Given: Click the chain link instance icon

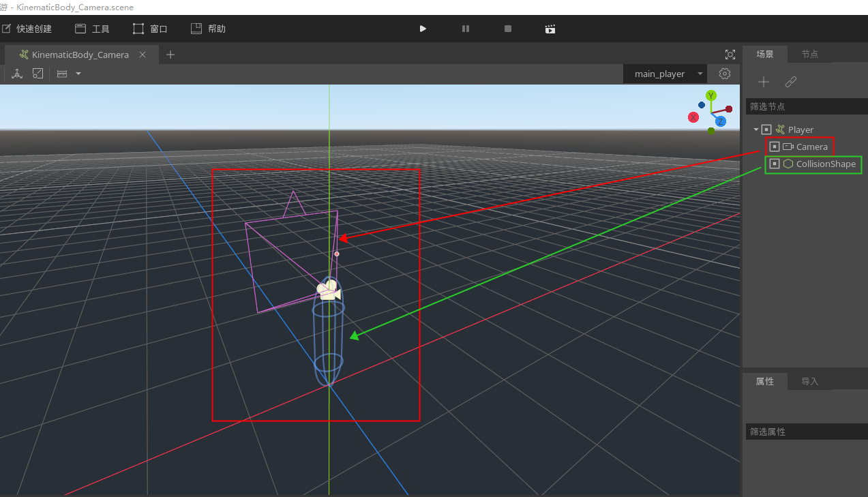Looking at the screenshot, I should pyautogui.click(x=791, y=82).
